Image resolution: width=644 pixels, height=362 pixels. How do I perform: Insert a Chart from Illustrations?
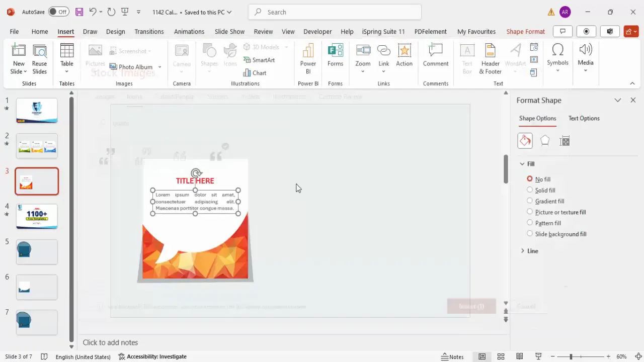[x=255, y=73]
